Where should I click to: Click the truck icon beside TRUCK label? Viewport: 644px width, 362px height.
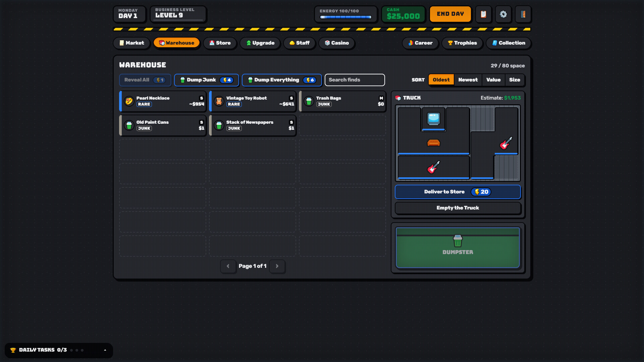coord(398,98)
